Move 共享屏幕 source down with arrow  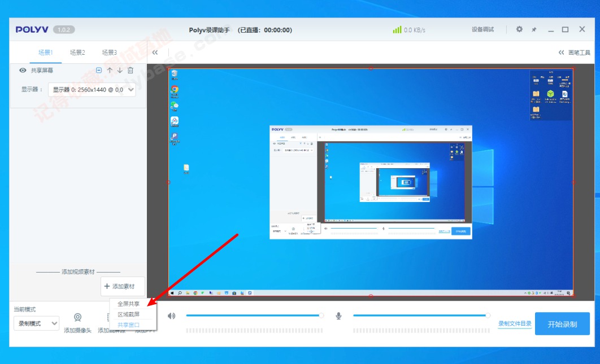[x=120, y=71]
